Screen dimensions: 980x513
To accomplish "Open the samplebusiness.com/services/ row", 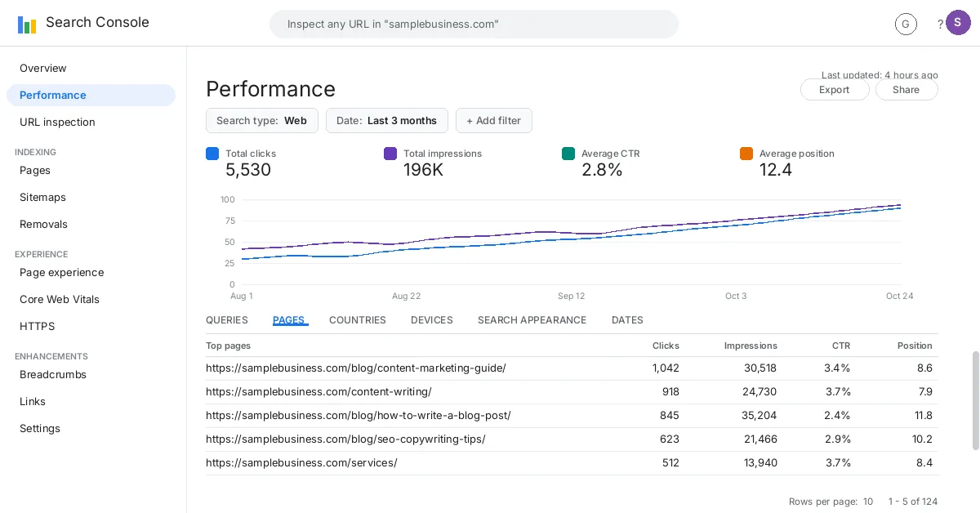I will coord(572,463).
